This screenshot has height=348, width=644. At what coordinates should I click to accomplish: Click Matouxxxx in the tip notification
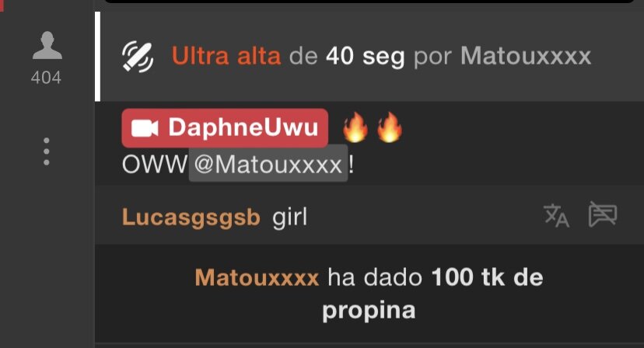(x=257, y=277)
